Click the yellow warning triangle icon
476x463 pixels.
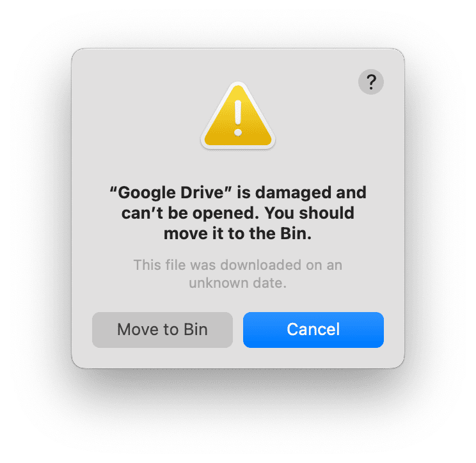click(238, 115)
